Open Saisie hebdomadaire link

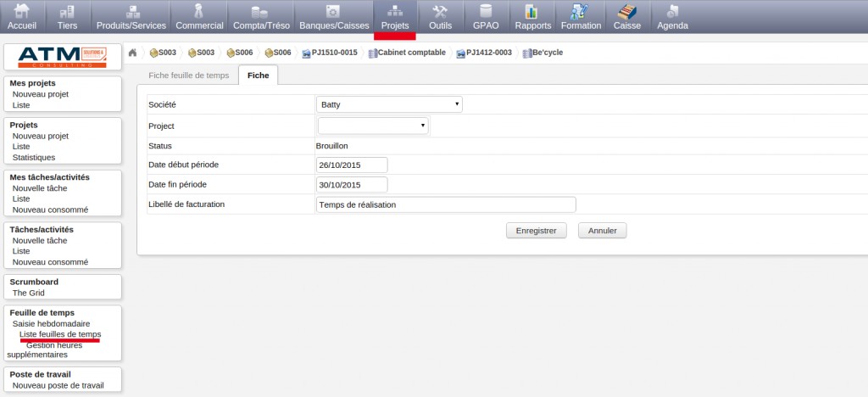51,323
